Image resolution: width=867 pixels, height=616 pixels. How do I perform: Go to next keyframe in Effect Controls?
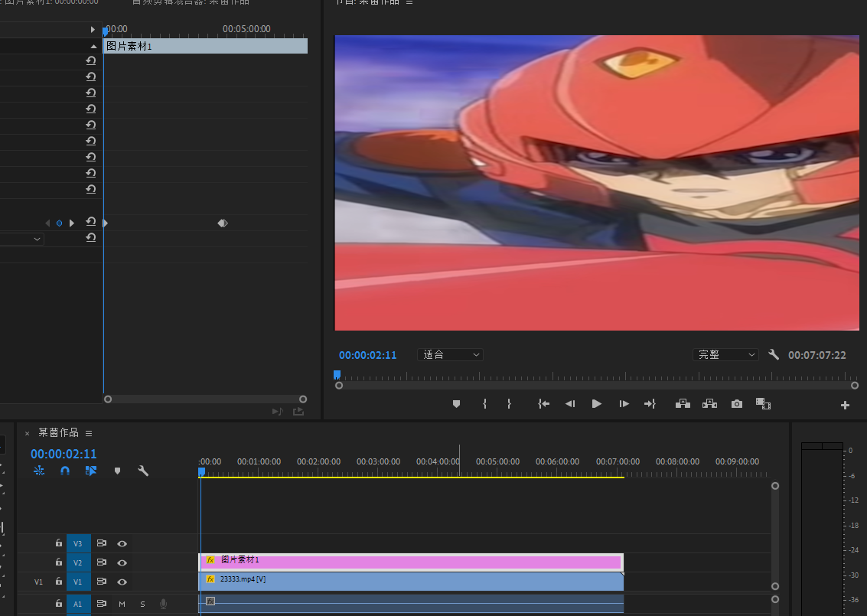pos(71,223)
